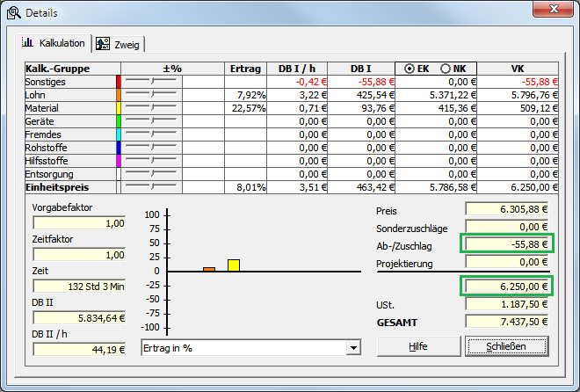Image resolution: width=580 pixels, height=392 pixels.
Task: Open the 'Ertrag in %' dropdown
Action: pyautogui.click(x=353, y=348)
